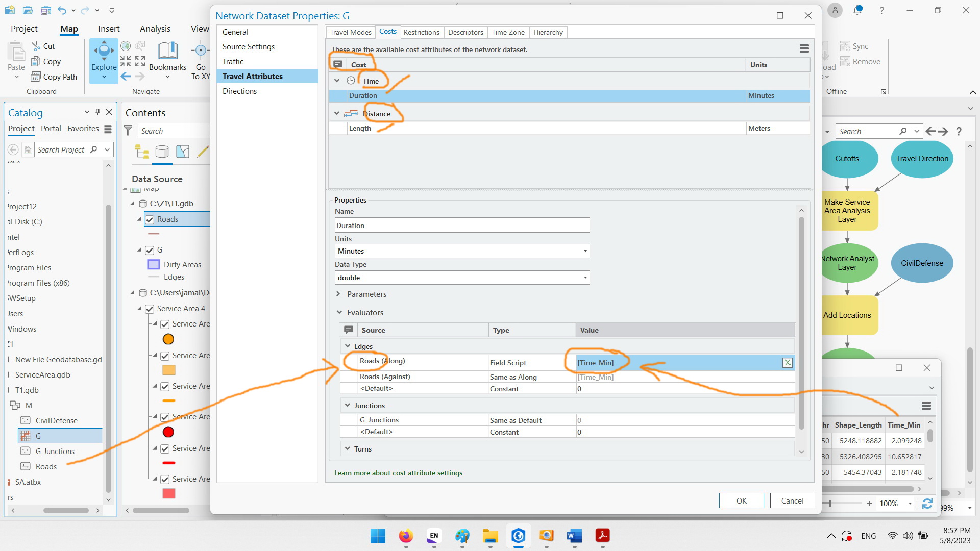The width and height of the screenshot is (980, 551).
Task: Toggle the G network layer checkbox
Action: click(150, 251)
